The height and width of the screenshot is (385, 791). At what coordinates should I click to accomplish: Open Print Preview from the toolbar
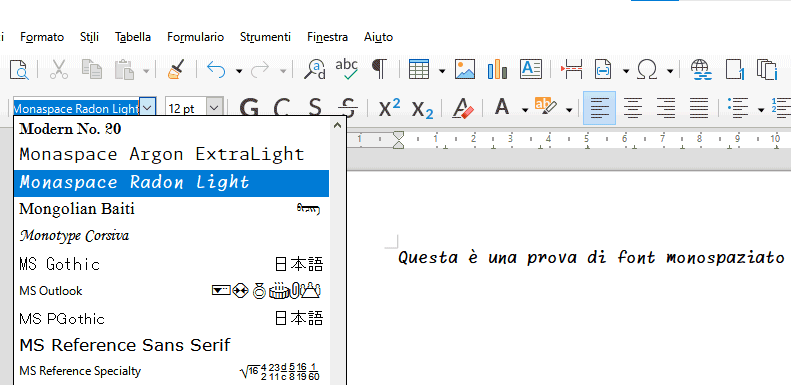click(19, 70)
